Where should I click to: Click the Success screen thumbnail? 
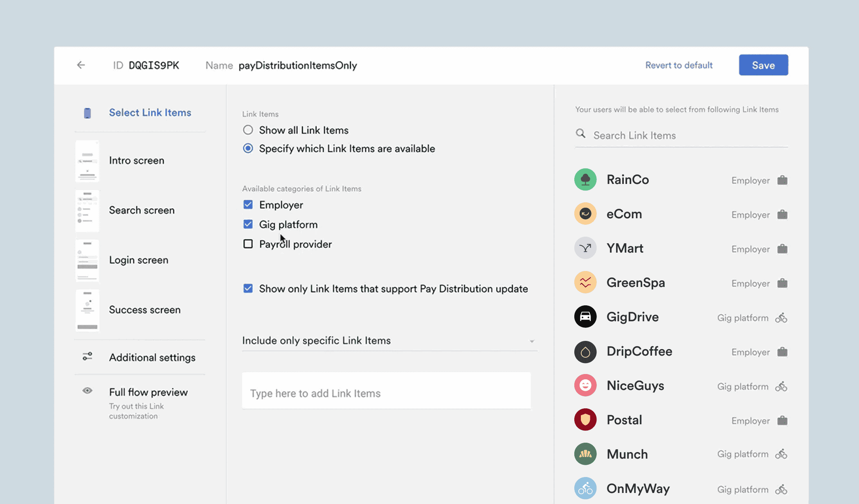pos(87,310)
